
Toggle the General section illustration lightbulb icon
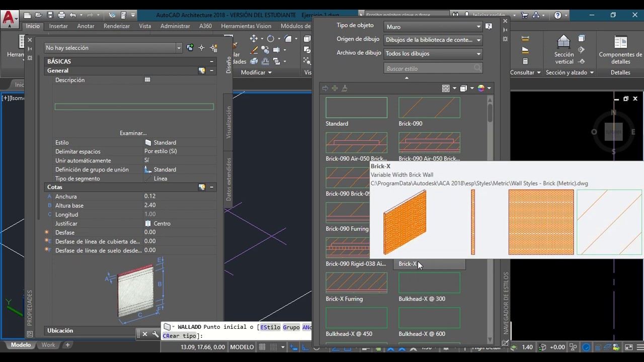click(202, 71)
